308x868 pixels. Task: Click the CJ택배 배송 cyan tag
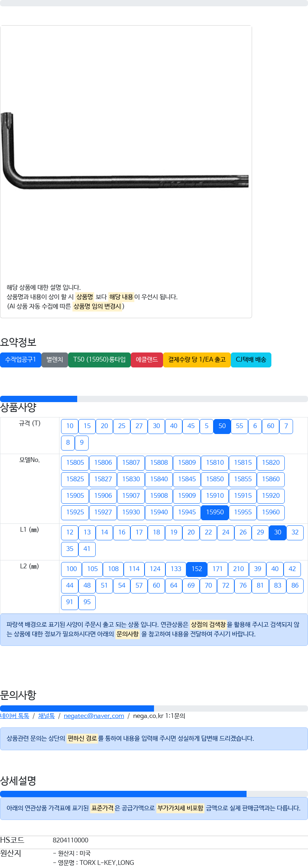251,360
